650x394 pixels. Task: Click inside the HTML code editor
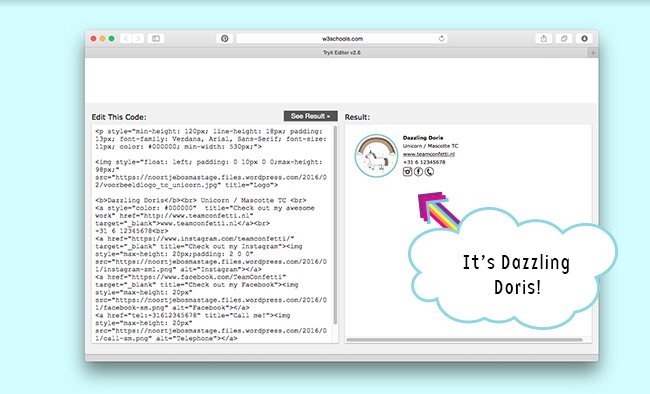pyautogui.click(x=212, y=234)
